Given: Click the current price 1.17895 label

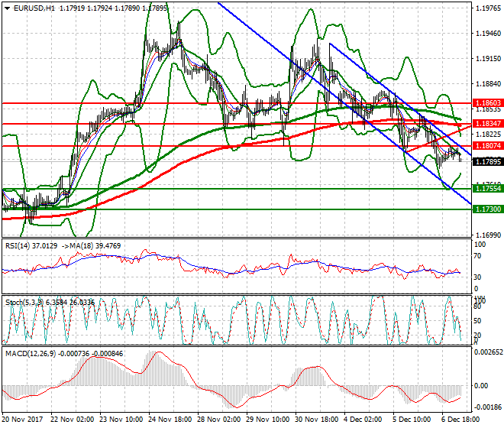Looking at the screenshot, I should 488,161.
